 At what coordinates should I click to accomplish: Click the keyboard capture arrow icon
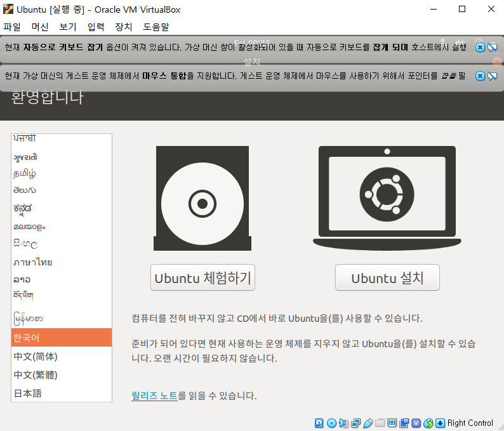[441, 423]
